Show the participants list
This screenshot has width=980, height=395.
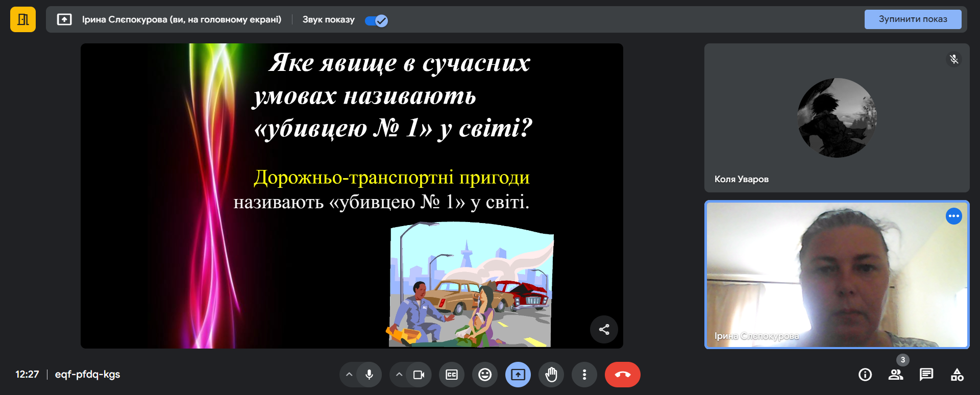(x=896, y=375)
